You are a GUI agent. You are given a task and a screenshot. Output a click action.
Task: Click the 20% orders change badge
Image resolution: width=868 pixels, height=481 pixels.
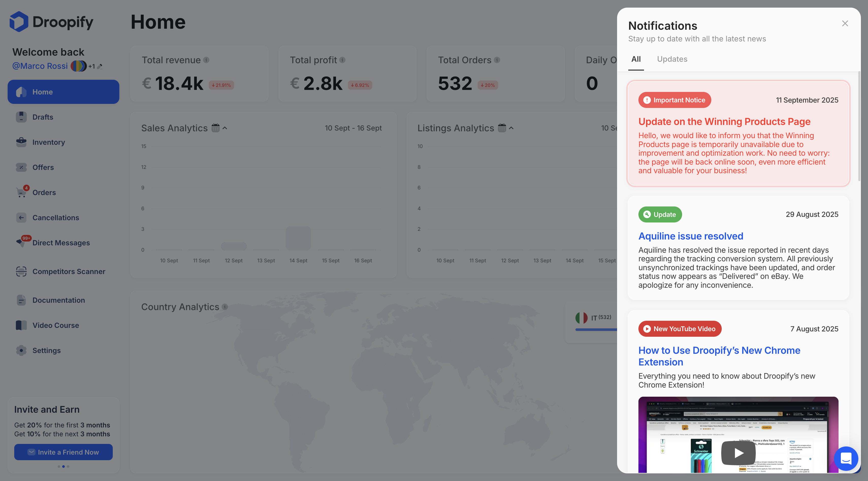point(488,85)
